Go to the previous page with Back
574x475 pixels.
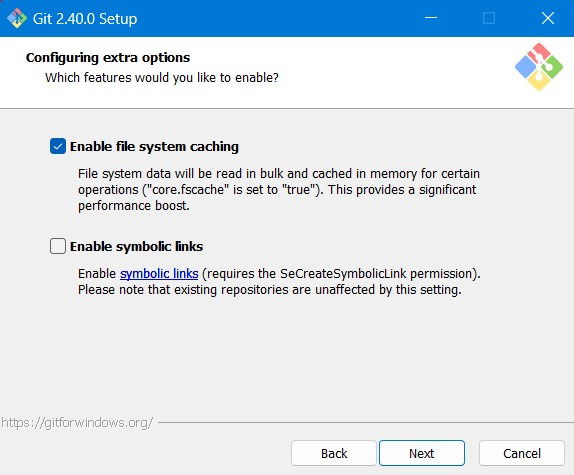(334, 453)
